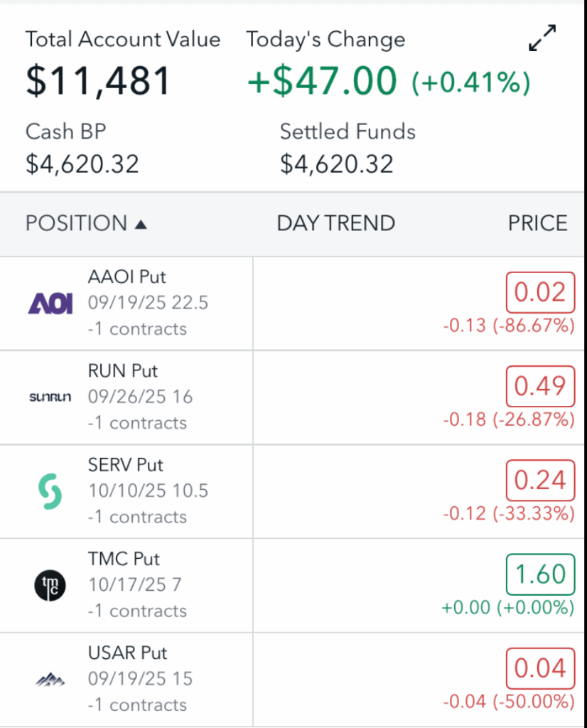The image size is (587, 728).
Task: Click the Settled Funds amount
Action: (x=336, y=165)
